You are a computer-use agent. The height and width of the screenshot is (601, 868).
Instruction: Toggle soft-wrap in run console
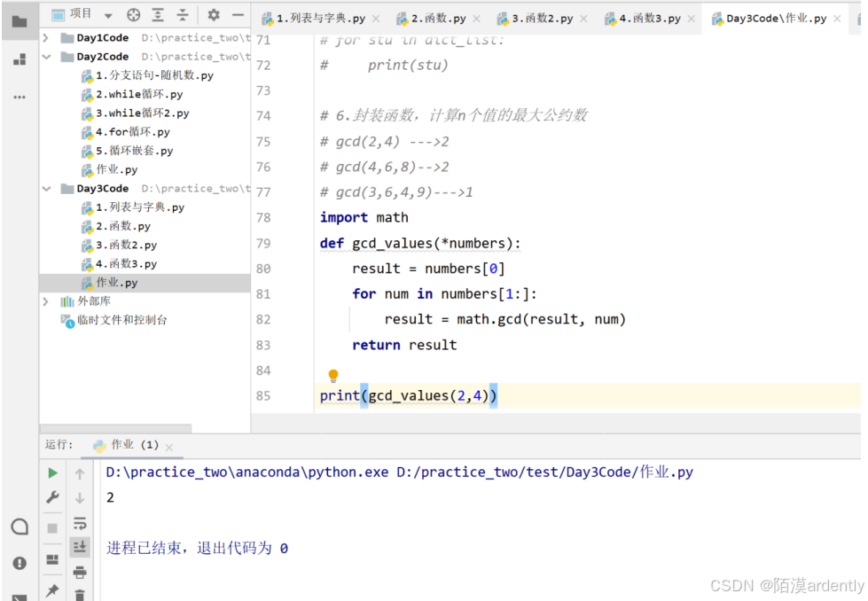click(80, 523)
